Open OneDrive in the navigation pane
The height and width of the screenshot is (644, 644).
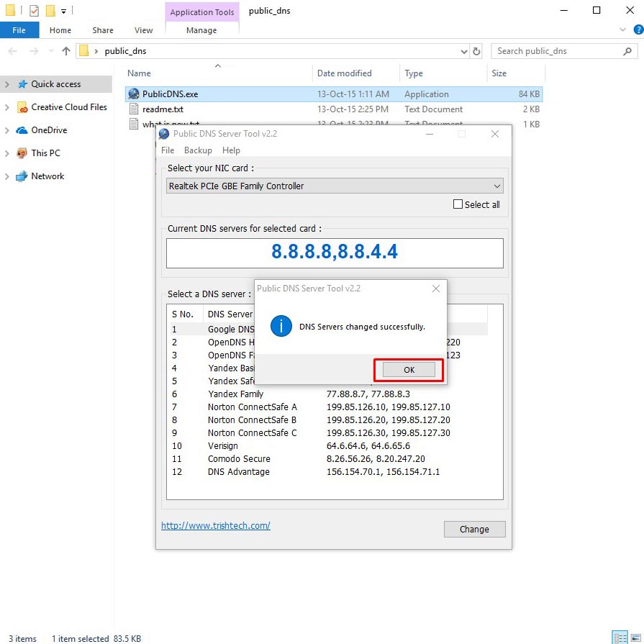click(x=49, y=130)
